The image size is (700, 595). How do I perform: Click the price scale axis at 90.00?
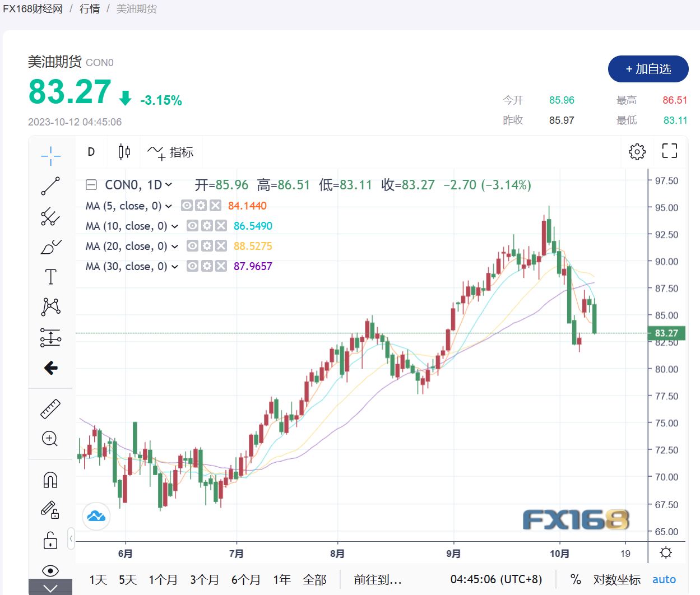tap(666, 262)
